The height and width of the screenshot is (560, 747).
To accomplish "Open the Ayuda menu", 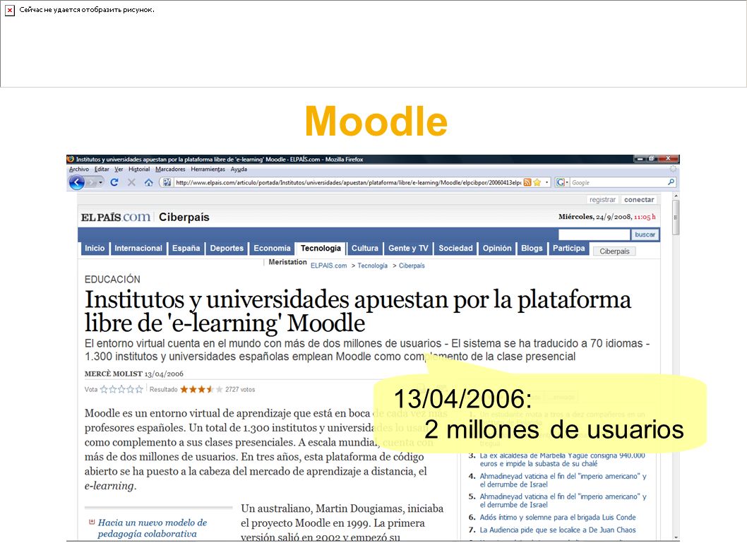I will click(x=239, y=169).
